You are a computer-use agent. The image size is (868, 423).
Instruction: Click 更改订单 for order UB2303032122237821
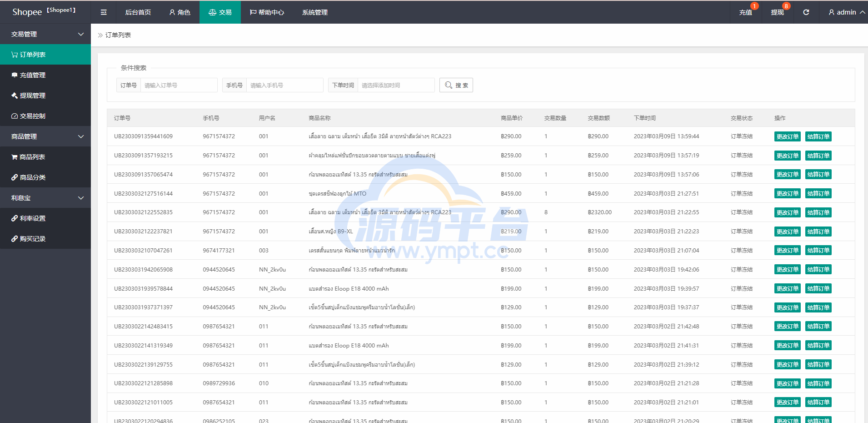coord(787,232)
